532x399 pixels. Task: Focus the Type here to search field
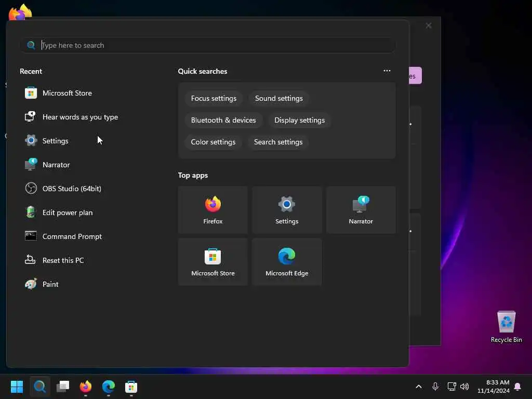pos(208,45)
